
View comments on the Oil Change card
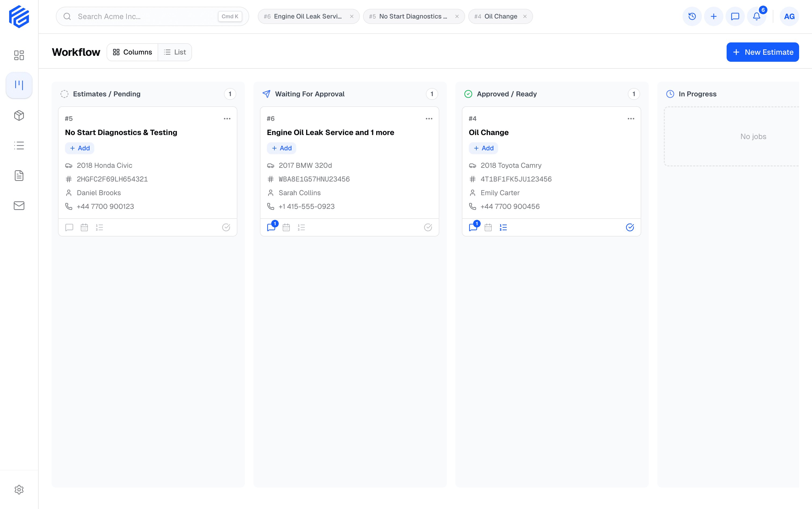point(473,227)
